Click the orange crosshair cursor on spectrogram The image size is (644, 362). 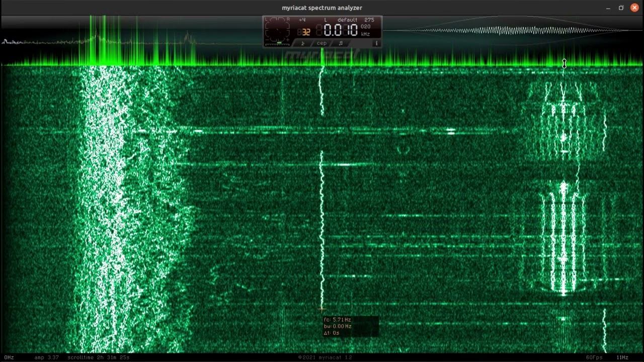[321, 309]
